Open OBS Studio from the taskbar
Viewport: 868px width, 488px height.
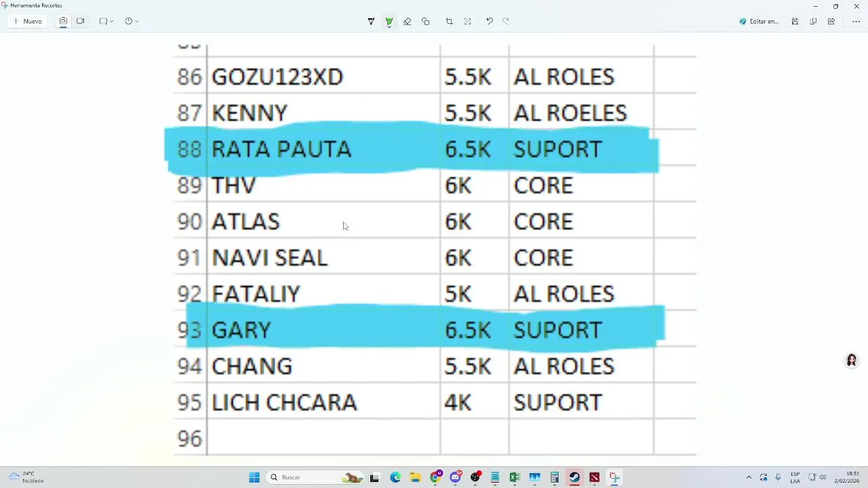475,478
